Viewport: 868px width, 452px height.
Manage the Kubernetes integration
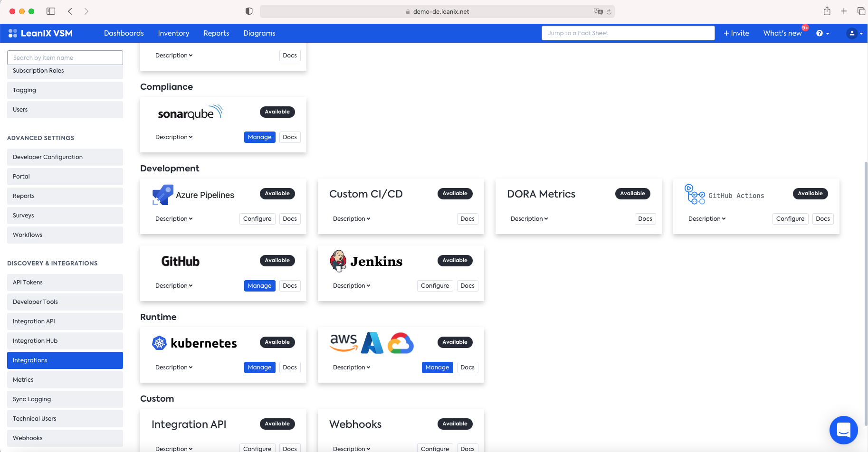click(260, 367)
